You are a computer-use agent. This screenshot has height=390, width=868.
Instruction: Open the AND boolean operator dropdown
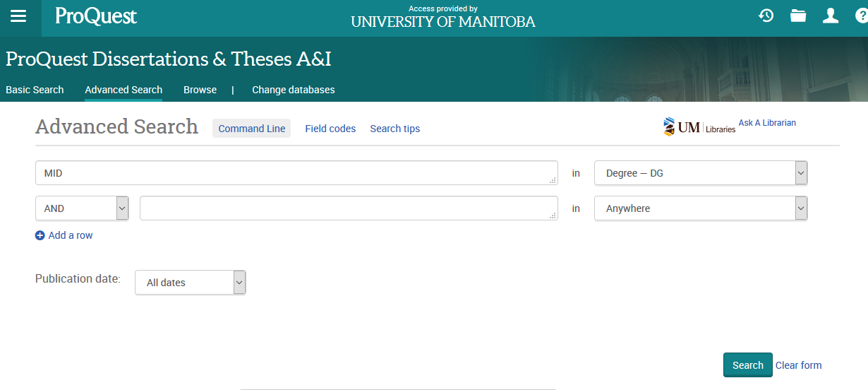pyautogui.click(x=82, y=208)
